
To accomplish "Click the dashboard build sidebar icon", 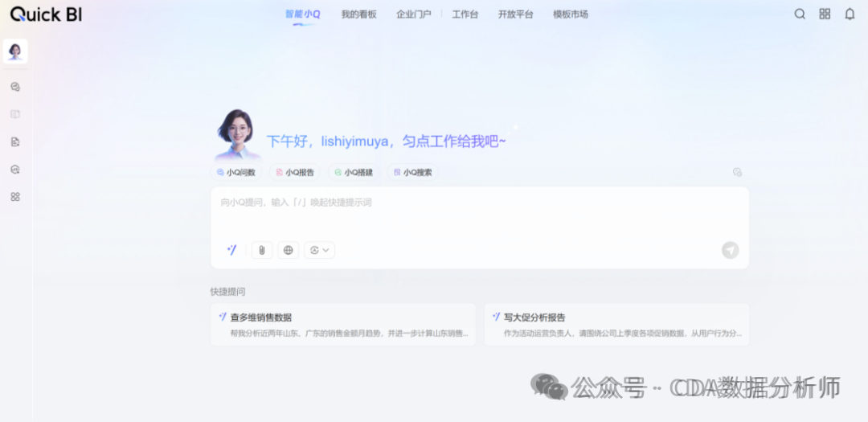I will click(15, 170).
